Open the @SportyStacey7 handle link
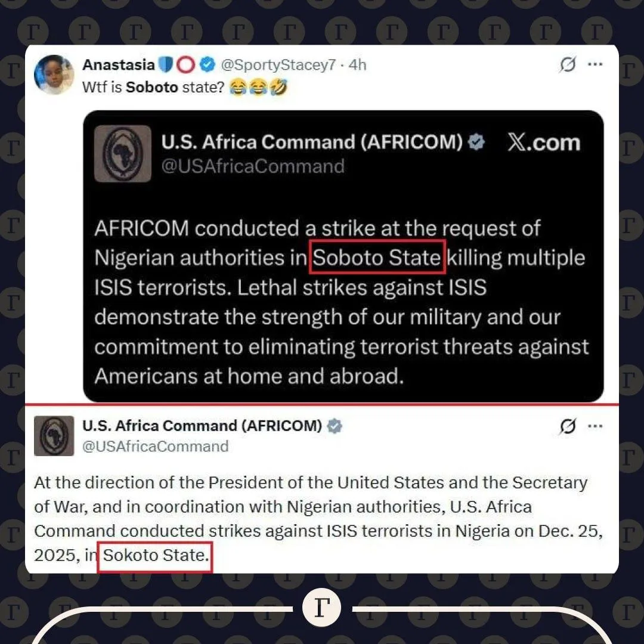Screen dimensions: 644x644 coord(278,64)
